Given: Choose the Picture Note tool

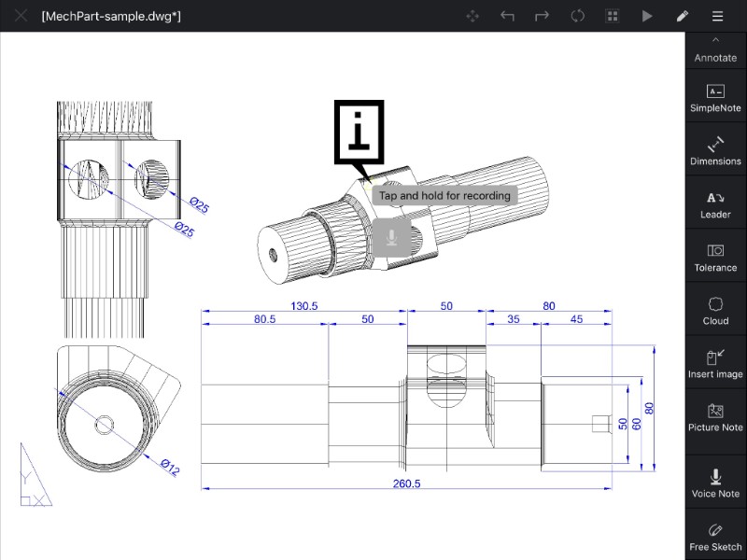Looking at the screenshot, I should (x=715, y=418).
